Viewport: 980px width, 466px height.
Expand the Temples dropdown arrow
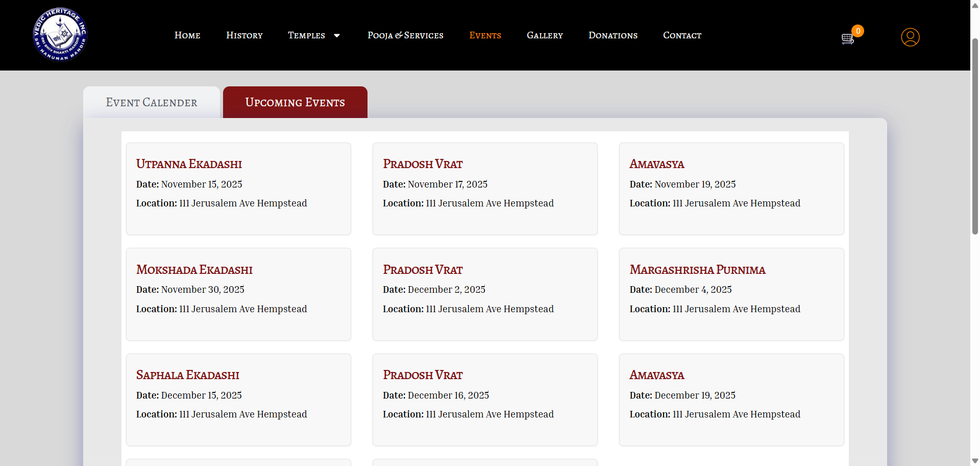point(337,36)
